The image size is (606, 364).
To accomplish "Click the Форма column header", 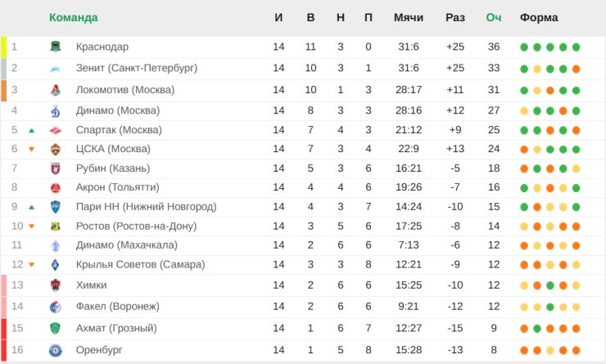I will click(x=539, y=17).
